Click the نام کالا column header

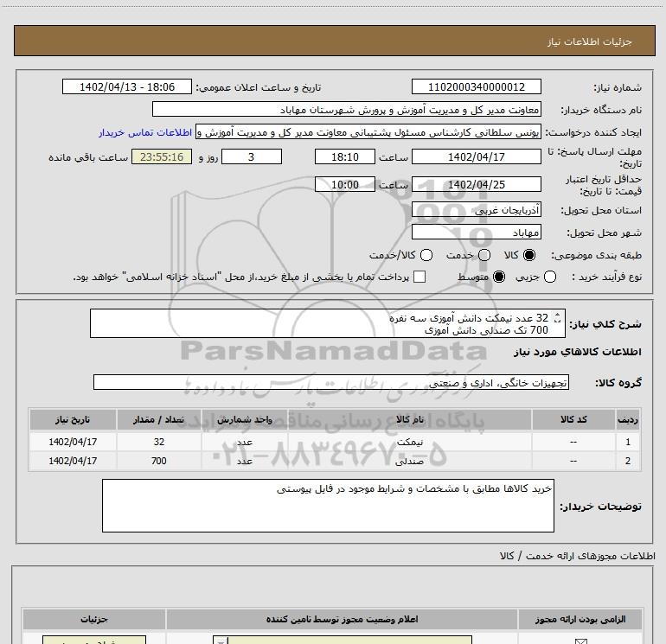click(410, 420)
